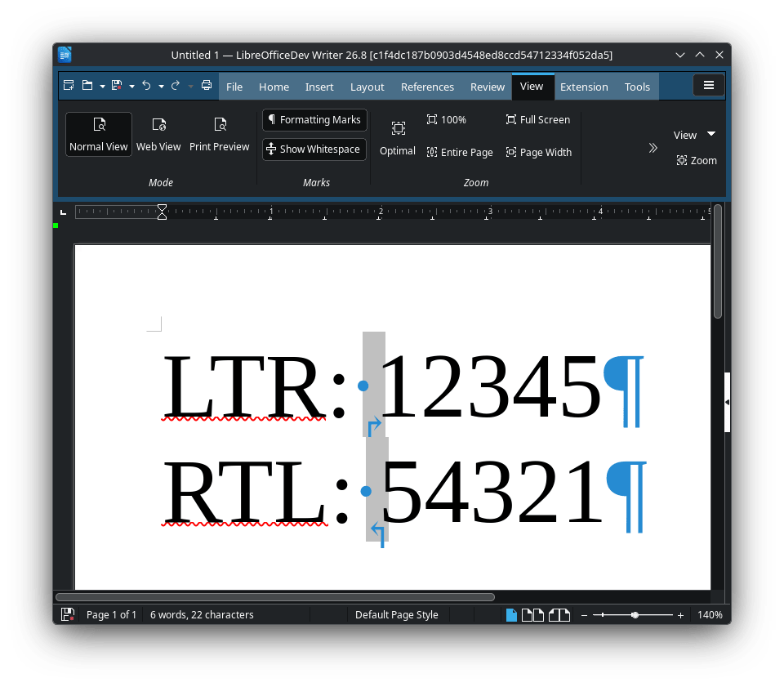Expand more ribbon controls with double chevron
The height and width of the screenshot is (687, 784).
pos(653,148)
